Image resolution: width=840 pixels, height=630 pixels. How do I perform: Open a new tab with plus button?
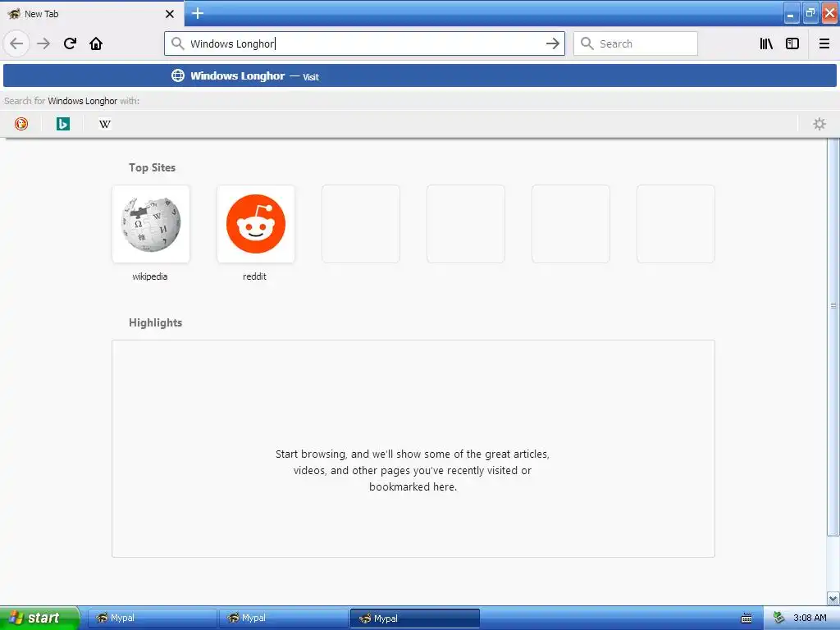click(198, 13)
